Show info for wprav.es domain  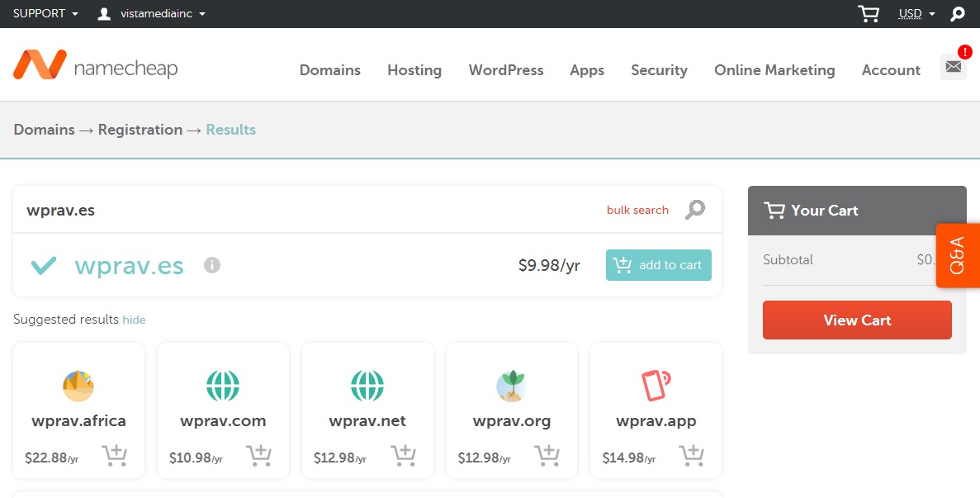(212, 266)
